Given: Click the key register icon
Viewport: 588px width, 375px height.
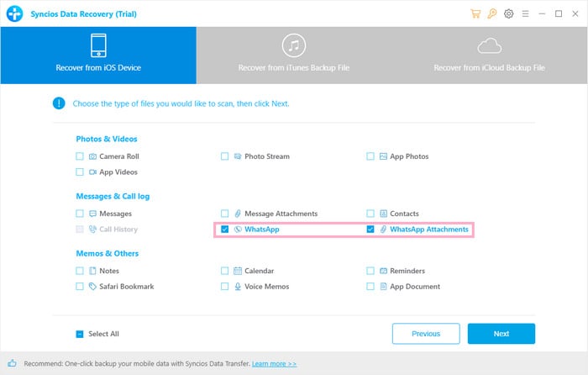Looking at the screenshot, I should (492, 14).
